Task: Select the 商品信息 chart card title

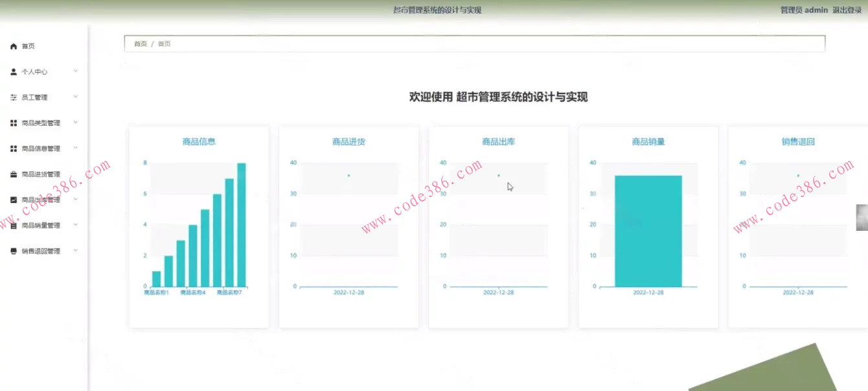Action: point(198,141)
